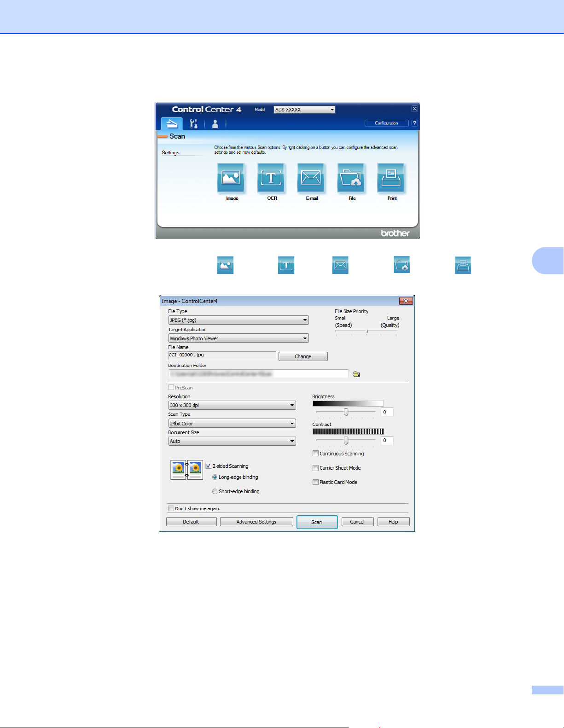Click the question mark help icon
This screenshot has height=728, width=564.
click(x=415, y=123)
